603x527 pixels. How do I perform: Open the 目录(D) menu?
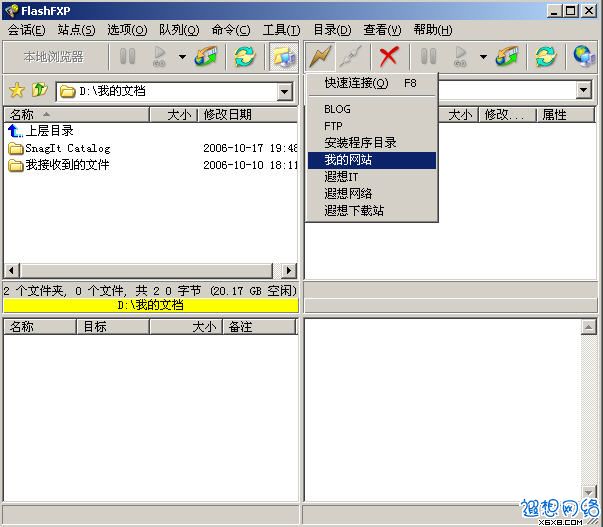point(332,30)
